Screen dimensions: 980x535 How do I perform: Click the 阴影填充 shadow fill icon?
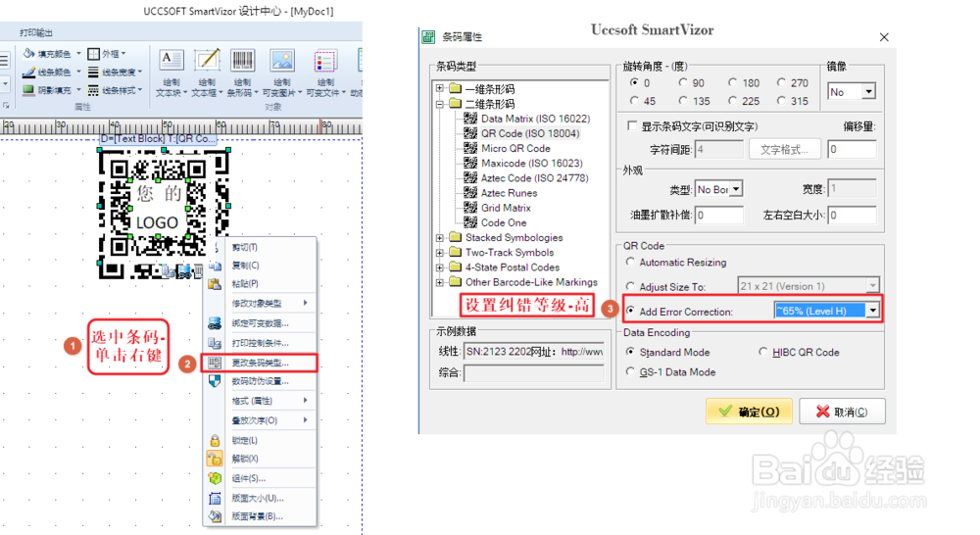coord(28,90)
